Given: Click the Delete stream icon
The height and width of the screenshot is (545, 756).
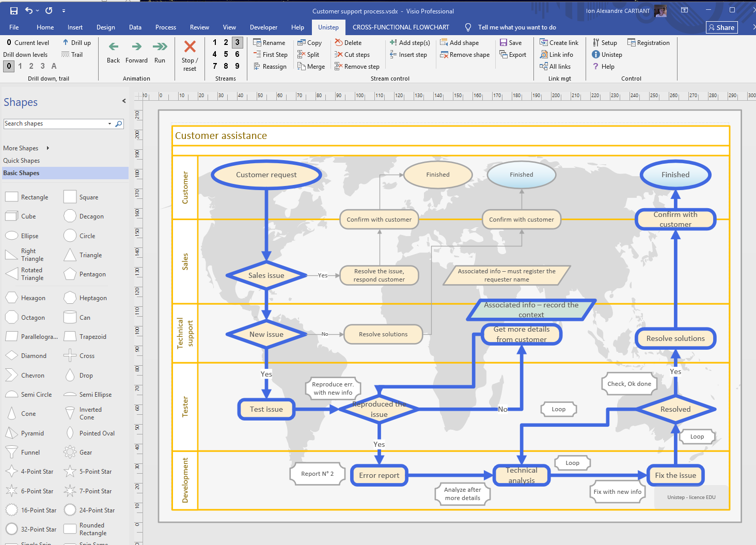Looking at the screenshot, I should [x=339, y=42].
